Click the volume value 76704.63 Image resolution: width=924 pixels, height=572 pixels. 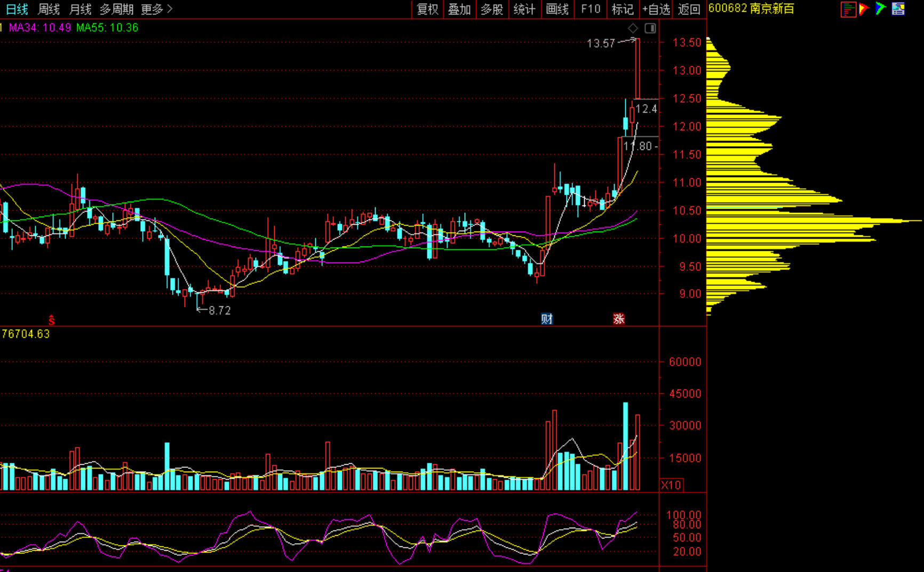(x=26, y=334)
